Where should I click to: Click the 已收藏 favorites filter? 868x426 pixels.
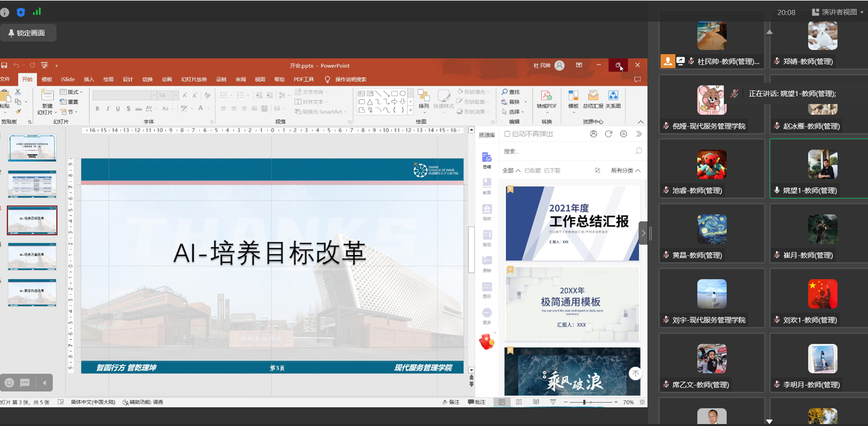click(532, 170)
